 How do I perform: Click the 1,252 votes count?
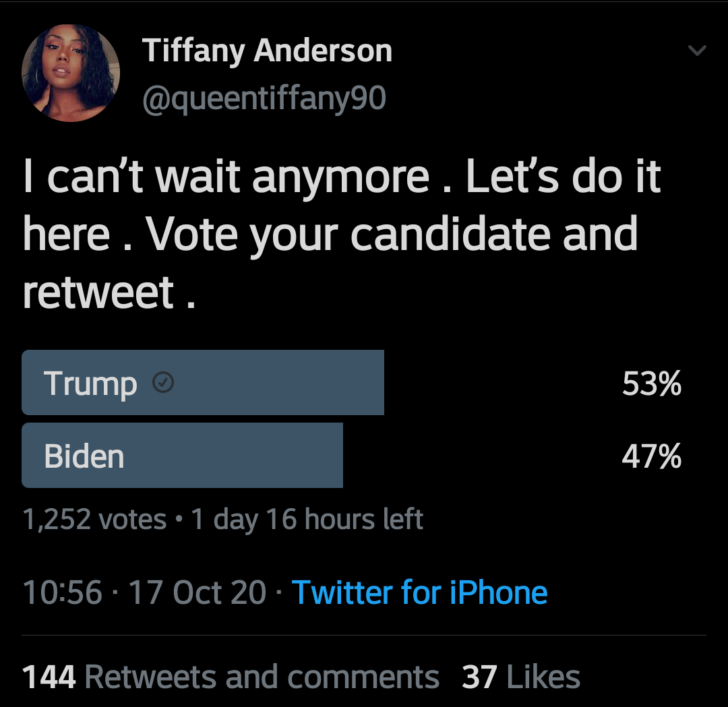coord(94,520)
